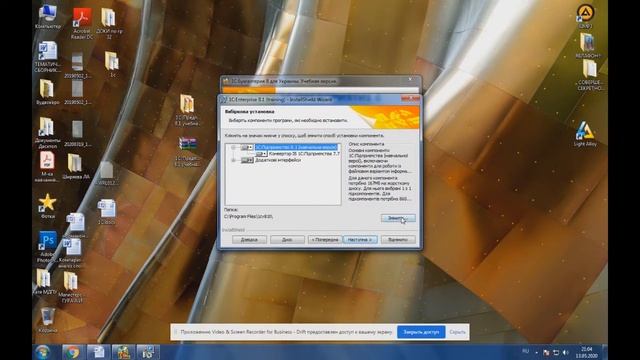Screen dimensions: 640x360
Task: Open the Фотки star shortcut icon
Action: coord(47,205)
